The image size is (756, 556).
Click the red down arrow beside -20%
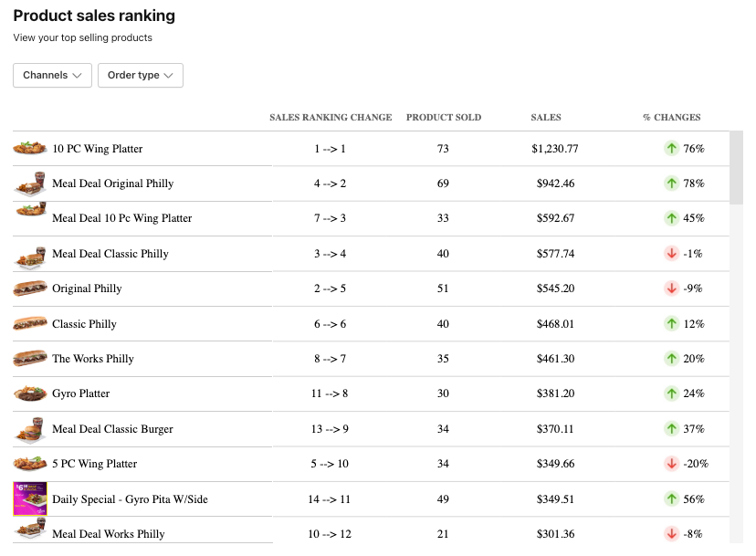click(671, 464)
